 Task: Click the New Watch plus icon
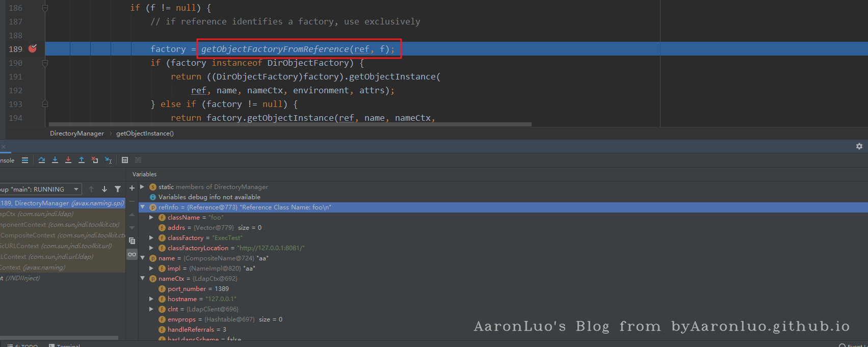tap(132, 188)
